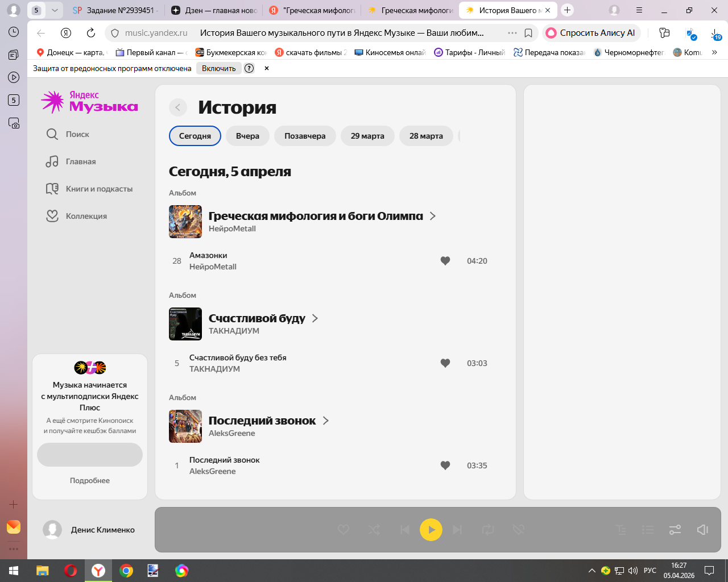Toggle shuffle in the player bar
Screen dimensions: 728x582
374,530
